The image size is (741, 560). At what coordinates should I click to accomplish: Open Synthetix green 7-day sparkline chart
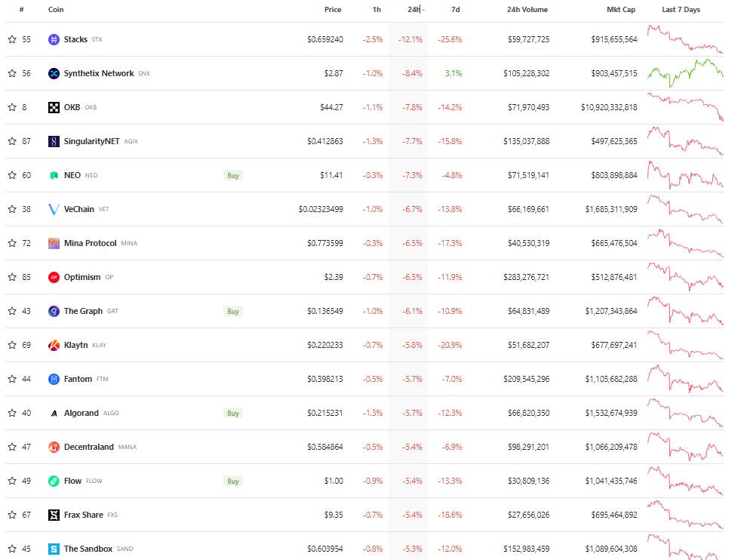(x=685, y=73)
